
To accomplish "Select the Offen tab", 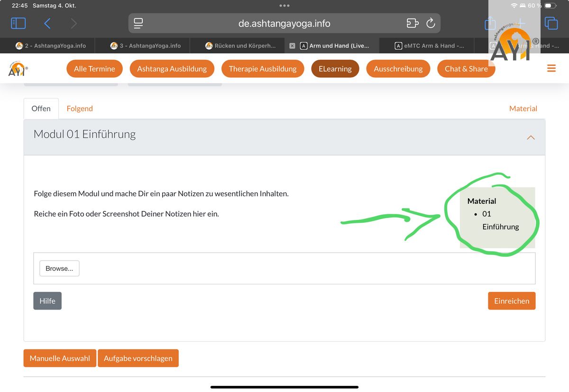I will (41, 109).
